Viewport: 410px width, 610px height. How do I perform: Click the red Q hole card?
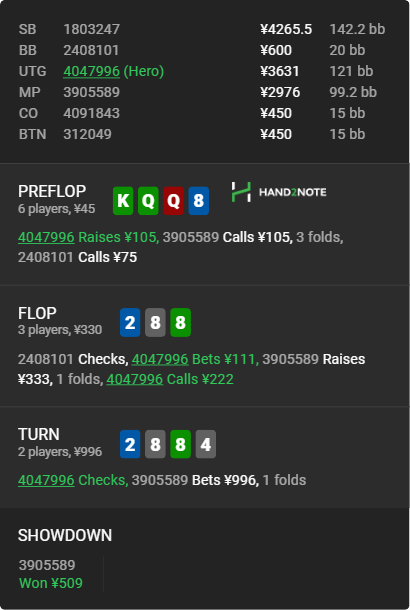point(173,201)
